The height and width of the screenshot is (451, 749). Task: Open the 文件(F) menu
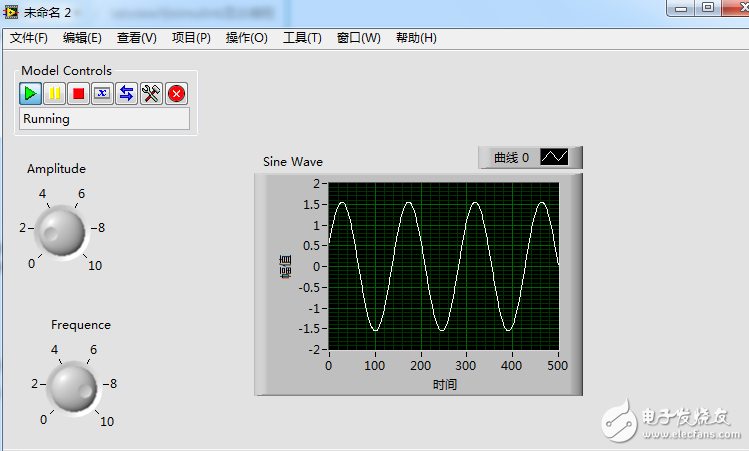point(29,38)
